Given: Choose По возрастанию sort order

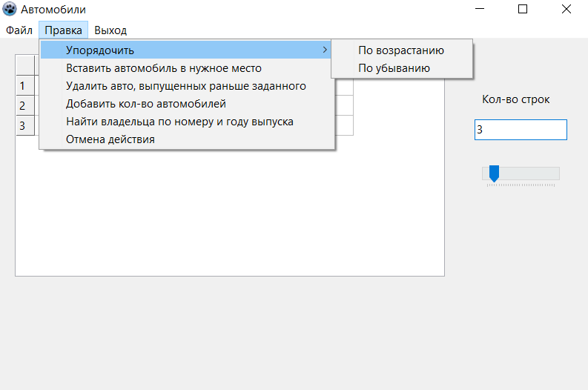Looking at the screenshot, I should (402, 50).
